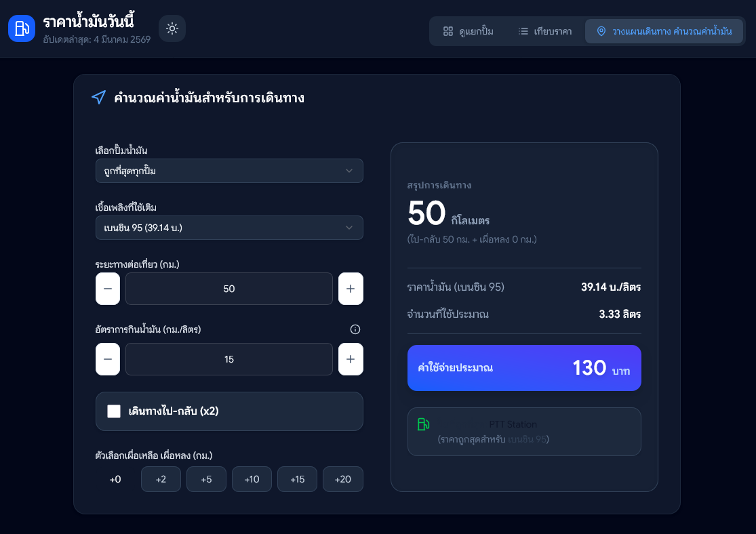Switch to the ดูแยกปั๊ม tab

click(468, 31)
